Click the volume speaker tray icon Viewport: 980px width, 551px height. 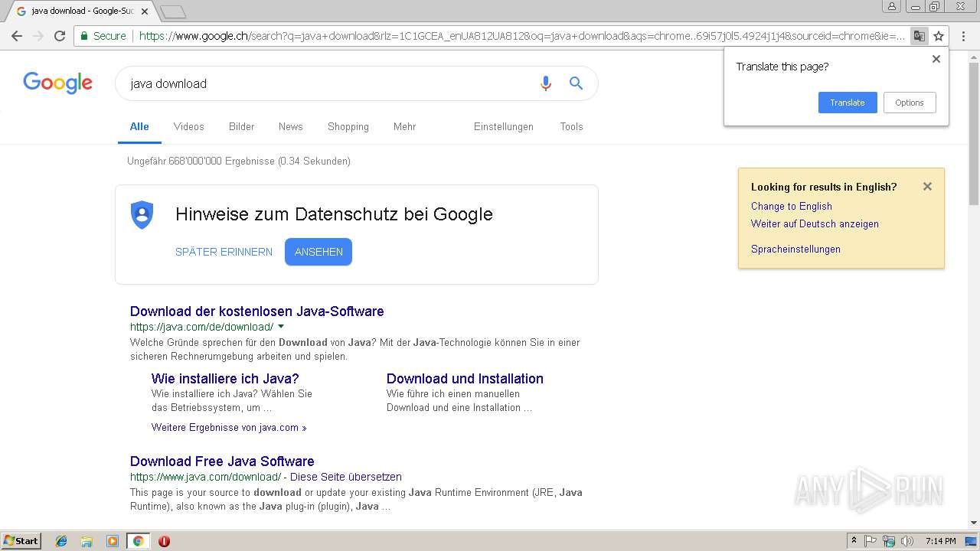tap(907, 541)
